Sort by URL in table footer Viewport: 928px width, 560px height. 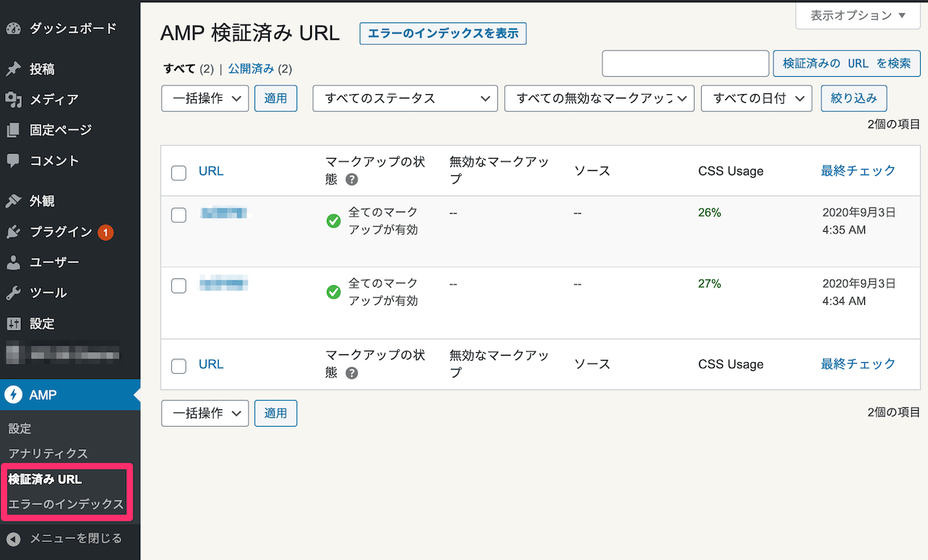(x=211, y=364)
